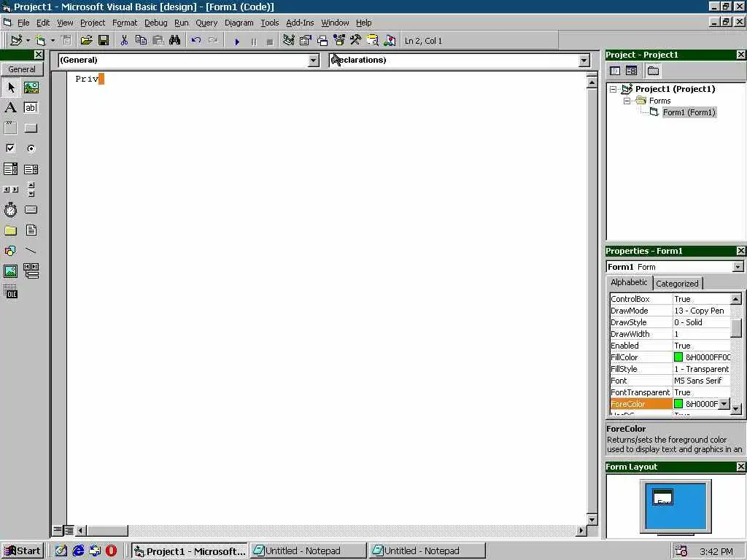The image size is (747, 560).
Task: Open the Debug menu
Action: [x=156, y=23]
